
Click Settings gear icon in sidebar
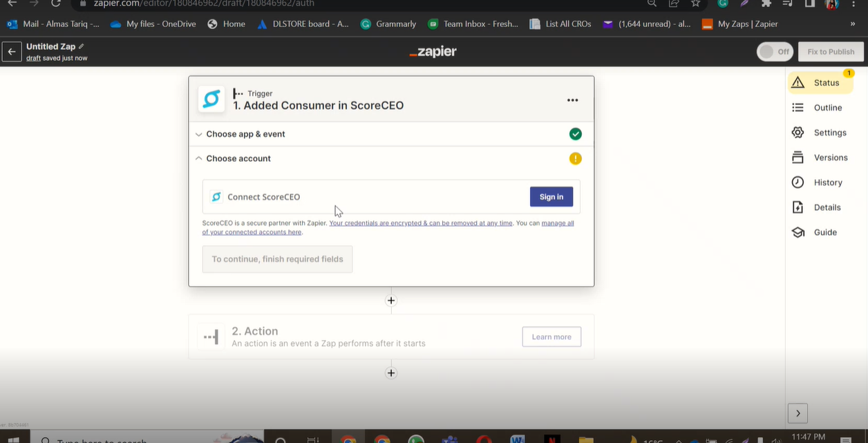tap(798, 133)
